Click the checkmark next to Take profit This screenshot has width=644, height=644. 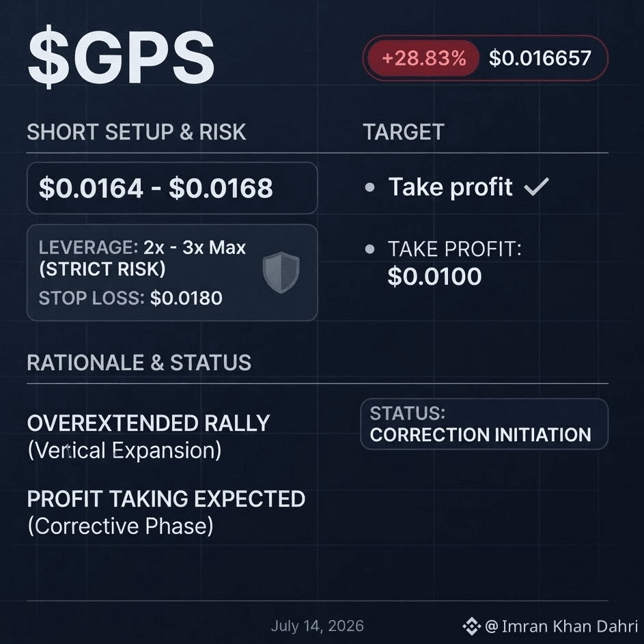[536, 187]
